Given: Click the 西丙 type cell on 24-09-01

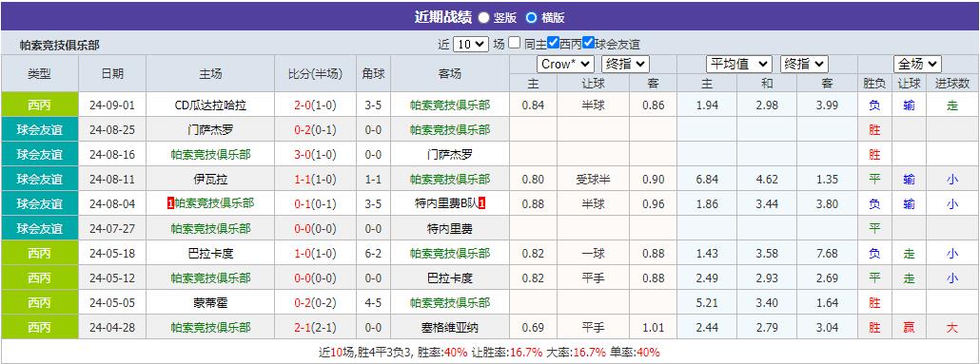Looking at the screenshot, I should coord(40,105).
